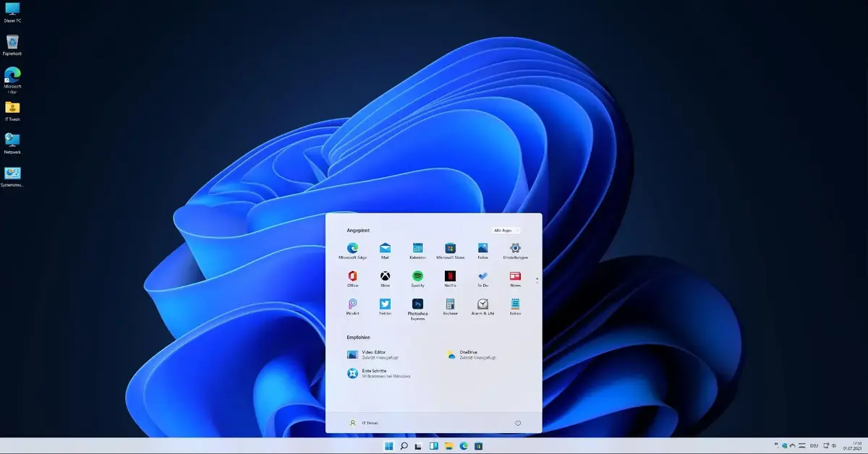Open the power options button
The width and height of the screenshot is (868, 454).
tap(518, 423)
